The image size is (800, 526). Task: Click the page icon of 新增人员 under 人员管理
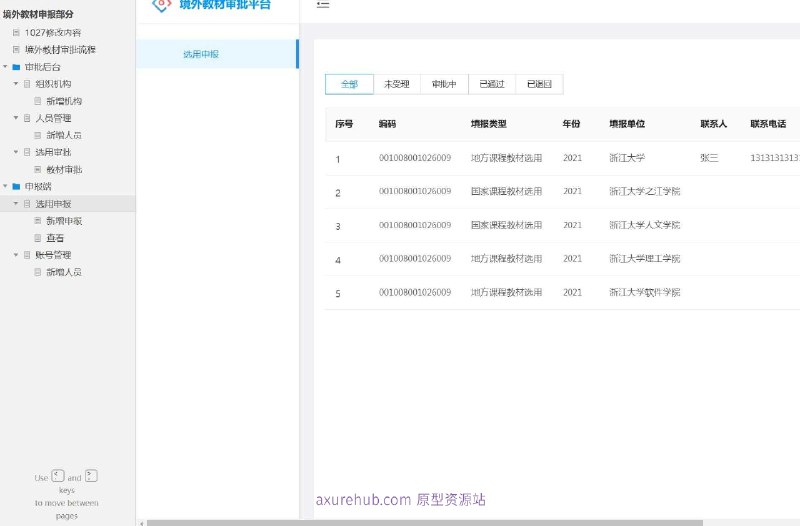tap(38, 135)
